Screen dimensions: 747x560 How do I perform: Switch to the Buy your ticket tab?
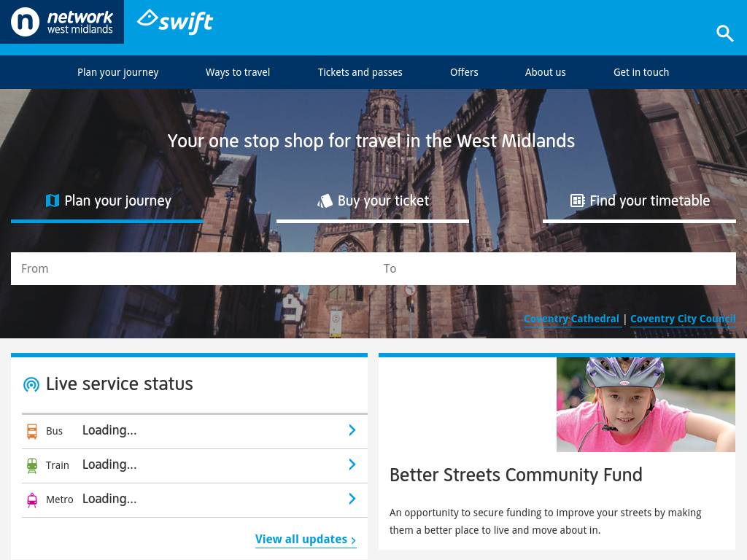373,201
